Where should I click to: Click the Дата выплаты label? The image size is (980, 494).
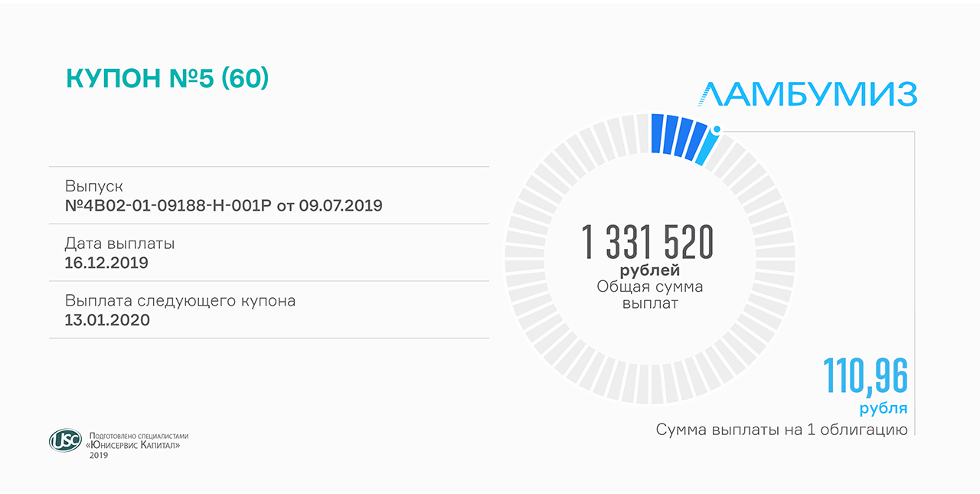click(x=119, y=244)
